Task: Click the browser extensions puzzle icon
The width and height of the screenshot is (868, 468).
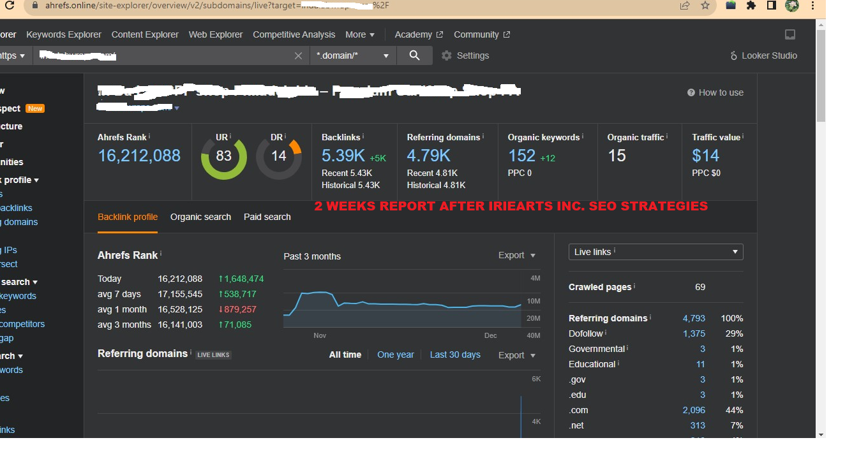Action: coord(751,6)
